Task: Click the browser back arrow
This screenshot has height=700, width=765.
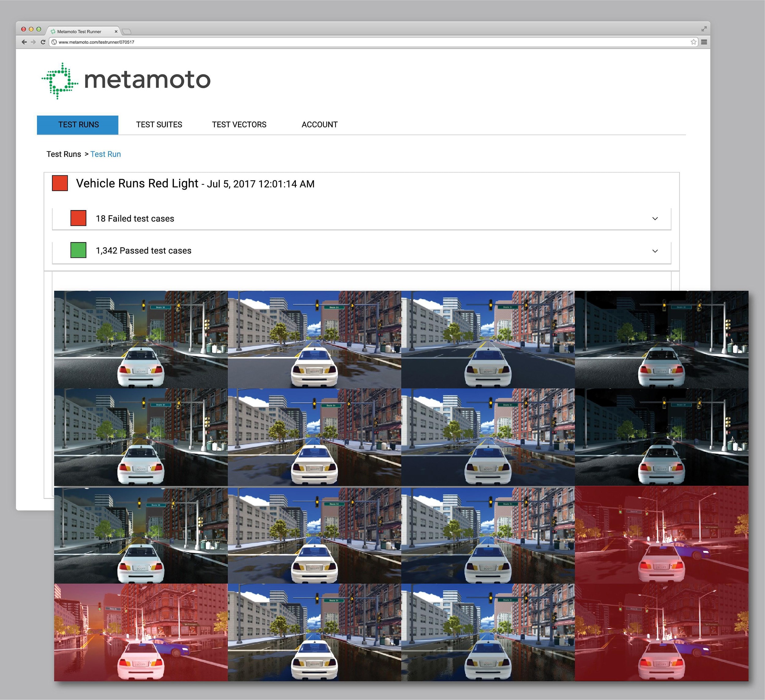Action: 24,42
